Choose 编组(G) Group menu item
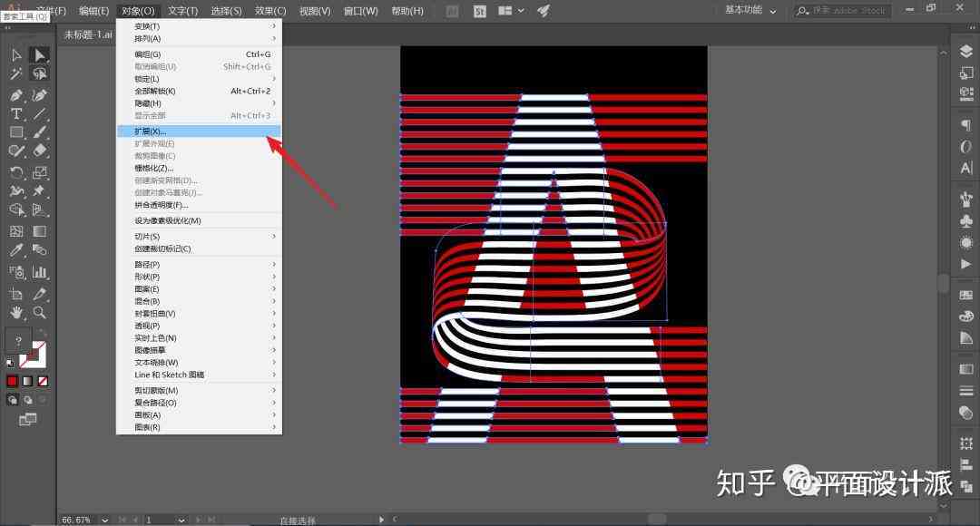The image size is (980, 526). click(199, 54)
